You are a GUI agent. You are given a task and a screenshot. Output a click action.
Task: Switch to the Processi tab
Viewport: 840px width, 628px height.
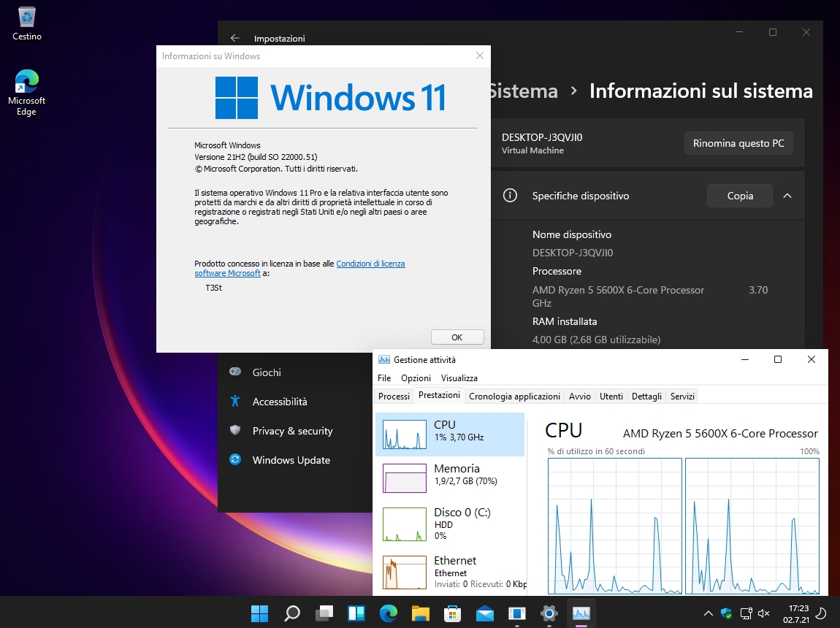click(x=394, y=397)
